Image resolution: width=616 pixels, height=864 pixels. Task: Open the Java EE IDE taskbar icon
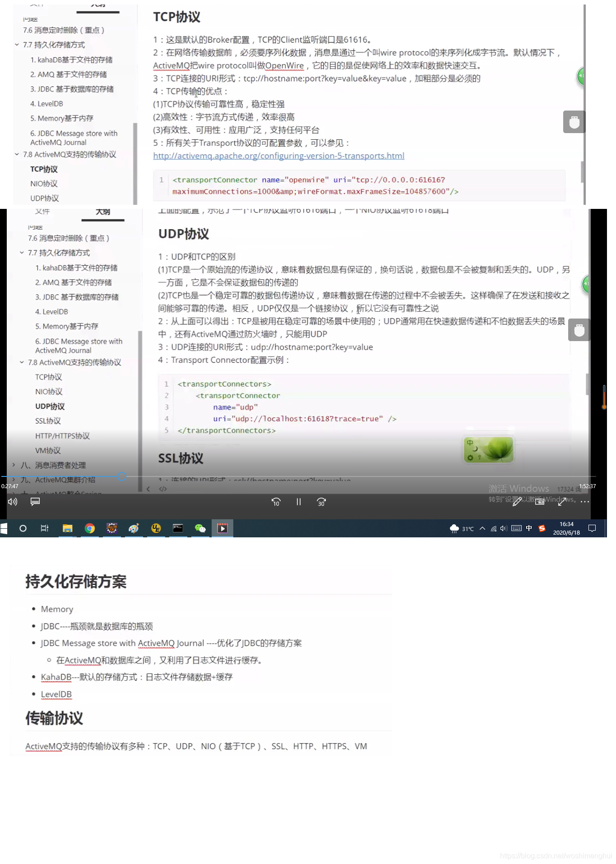tap(111, 528)
